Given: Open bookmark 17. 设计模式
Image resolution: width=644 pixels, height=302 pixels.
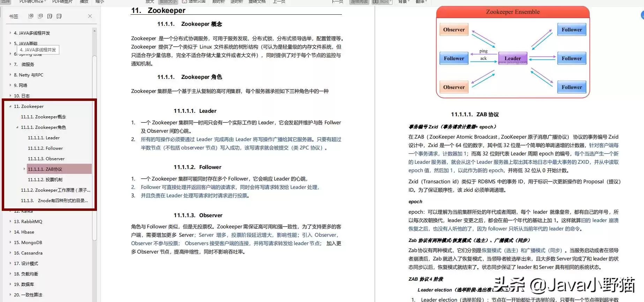Looking at the screenshot, I should (x=26, y=263).
